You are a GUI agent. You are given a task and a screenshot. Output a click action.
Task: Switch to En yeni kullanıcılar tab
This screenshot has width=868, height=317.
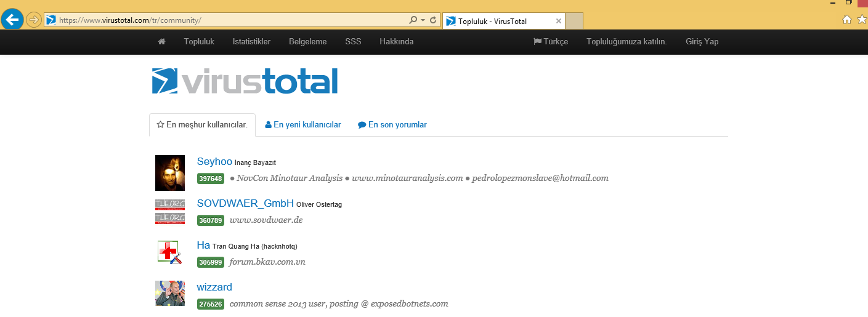302,124
